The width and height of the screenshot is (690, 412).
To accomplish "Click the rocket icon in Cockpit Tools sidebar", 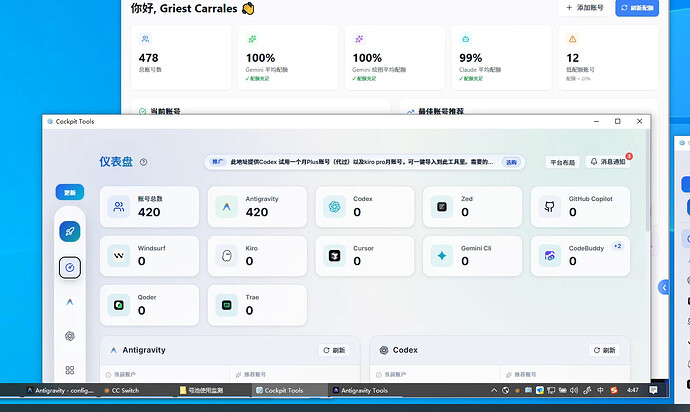I will pos(70,232).
